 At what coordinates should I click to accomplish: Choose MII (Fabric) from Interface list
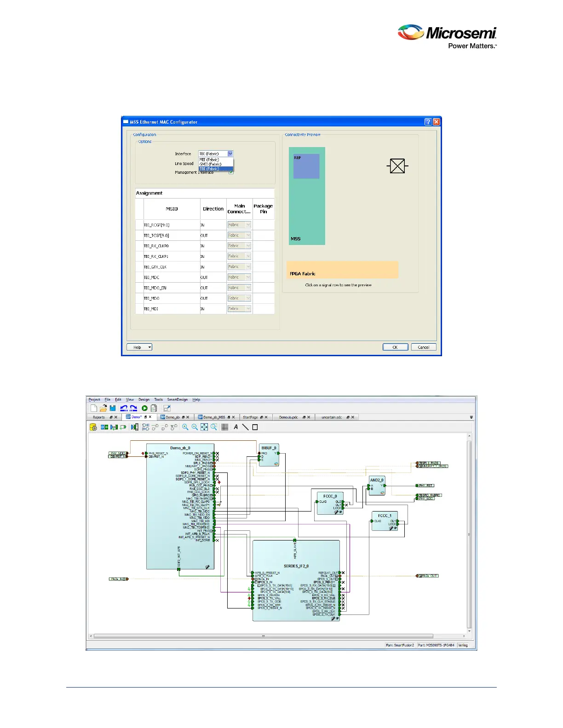[x=216, y=159]
